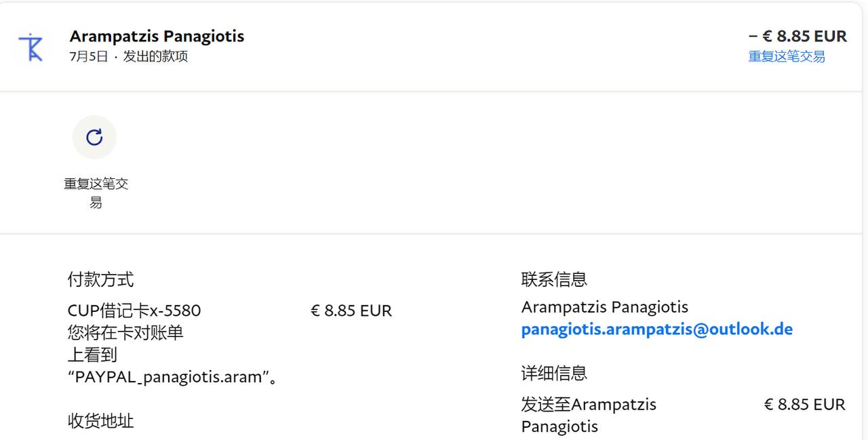Click the € 8.85 EUR amount beside the debit card

tap(351, 311)
